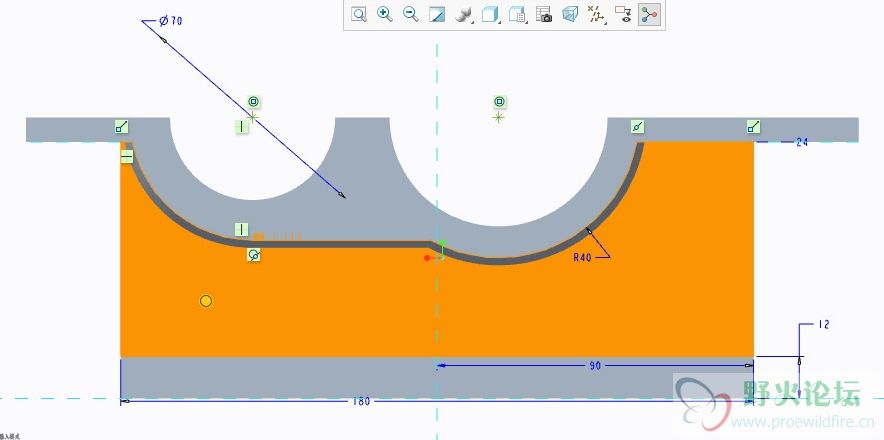Click the red point near the vertical centerline

(427, 258)
